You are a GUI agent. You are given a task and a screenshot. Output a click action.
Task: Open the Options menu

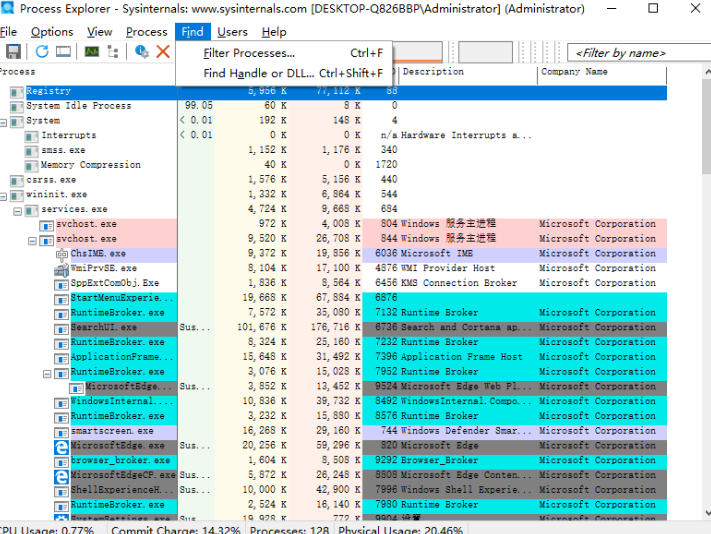[51, 32]
